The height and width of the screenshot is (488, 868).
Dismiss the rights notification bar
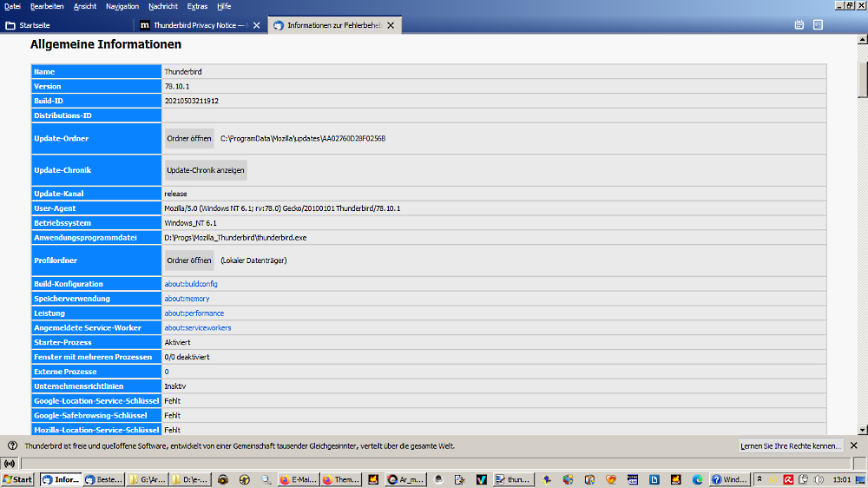tap(853, 445)
